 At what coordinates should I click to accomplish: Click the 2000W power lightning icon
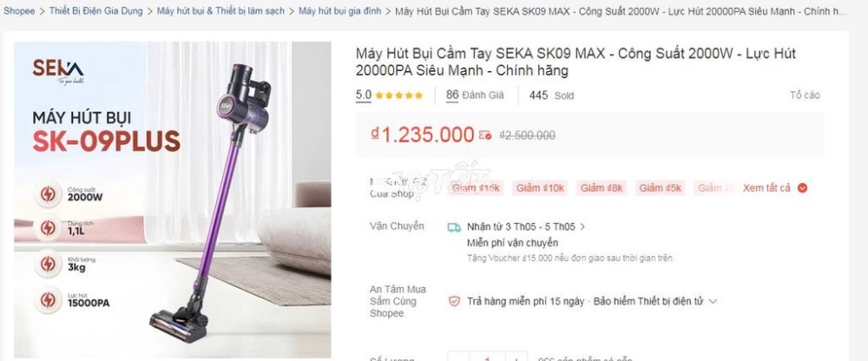pyautogui.click(x=48, y=194)
